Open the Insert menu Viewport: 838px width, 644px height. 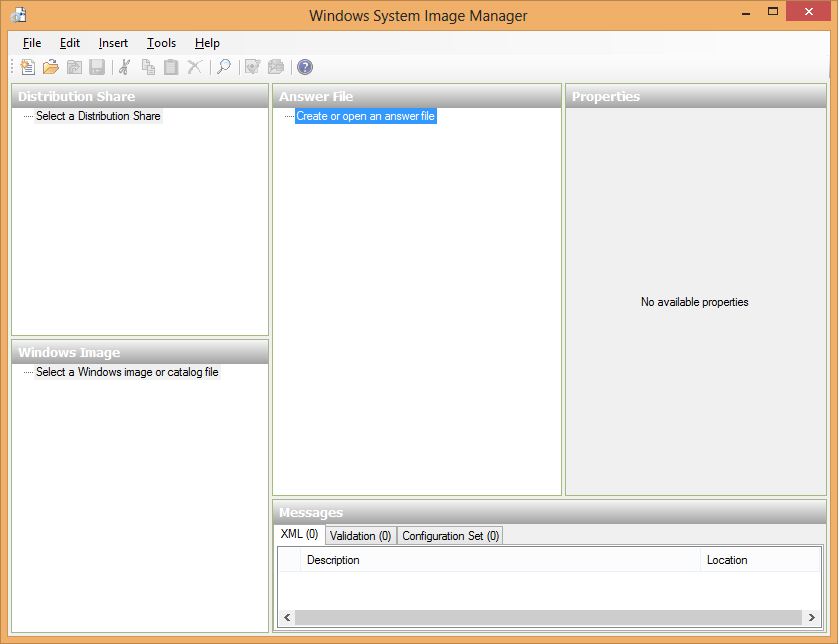tap(113, 43)
